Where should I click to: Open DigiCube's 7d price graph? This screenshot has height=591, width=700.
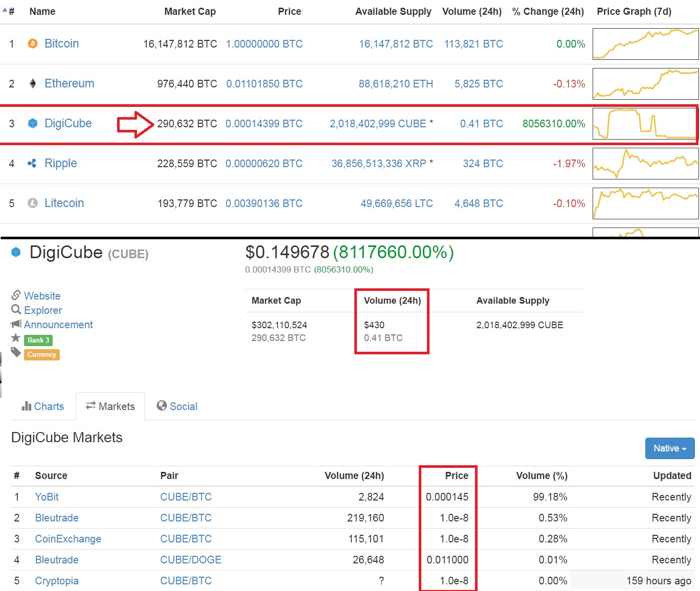pos(645,124)
